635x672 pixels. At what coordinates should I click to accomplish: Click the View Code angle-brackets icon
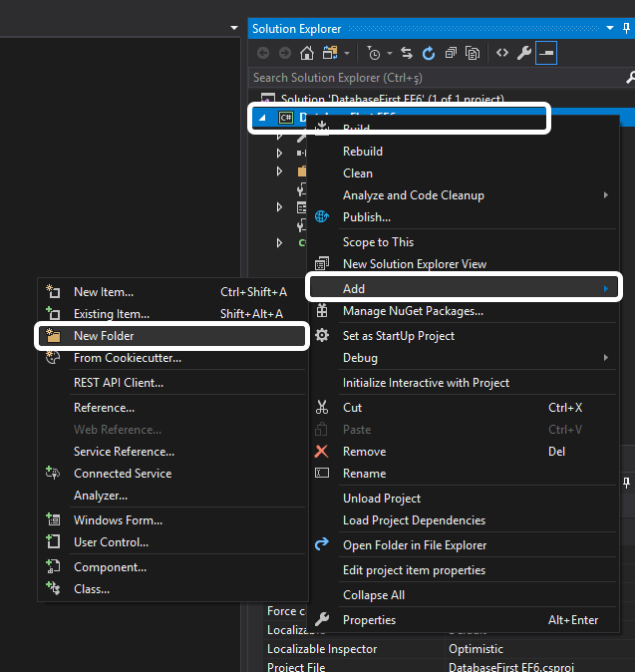(x=502, y=53)
